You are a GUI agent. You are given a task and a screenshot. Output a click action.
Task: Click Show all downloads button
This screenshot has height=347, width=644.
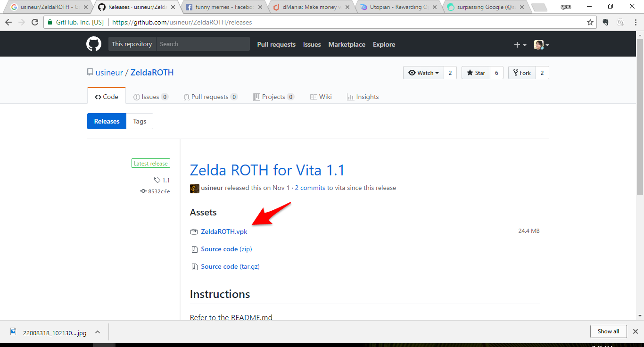[x=608, y=331]
